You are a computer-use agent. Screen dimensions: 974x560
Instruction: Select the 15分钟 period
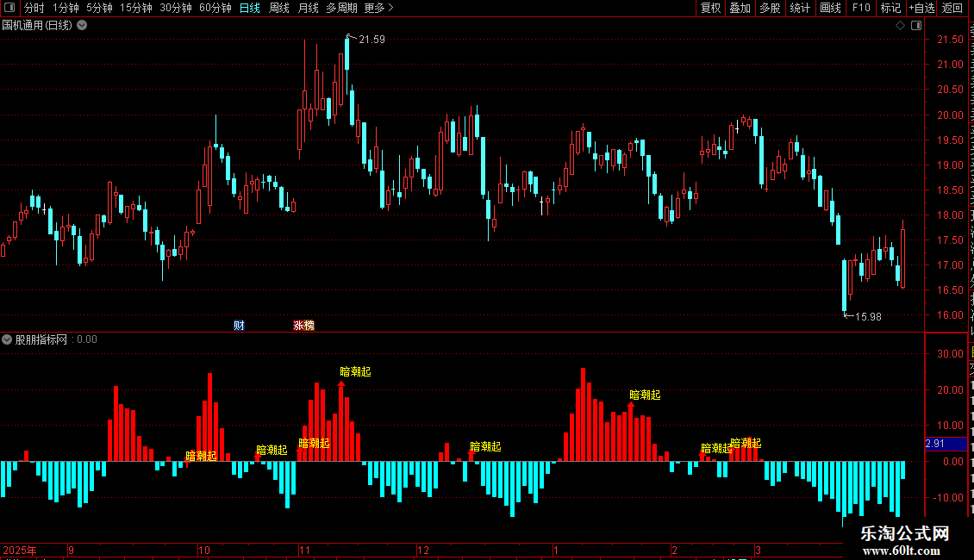pos(136,8)
